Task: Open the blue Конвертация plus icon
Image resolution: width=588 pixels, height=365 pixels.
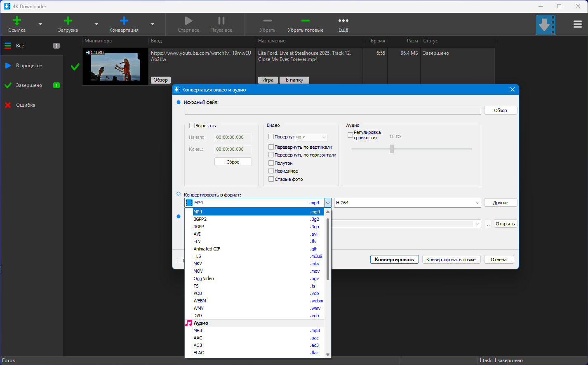Action: pyautogui.click(x=124, y=21)
